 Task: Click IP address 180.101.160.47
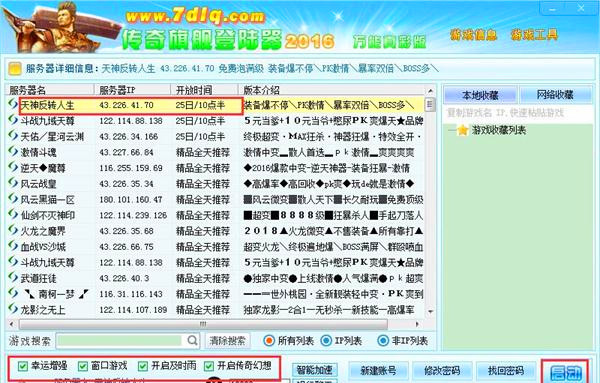131,199
